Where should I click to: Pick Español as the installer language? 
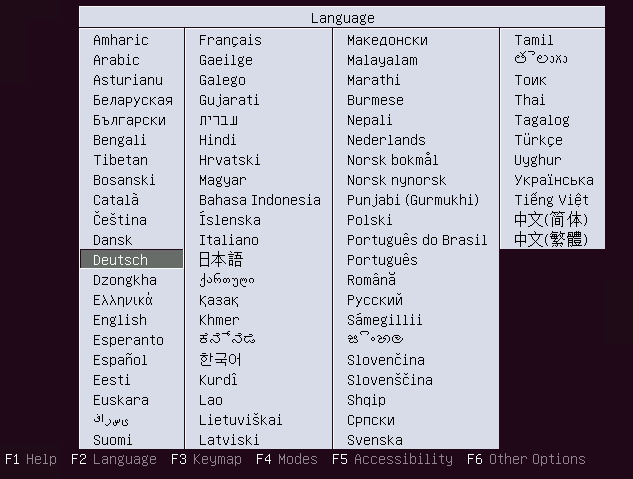120,360
